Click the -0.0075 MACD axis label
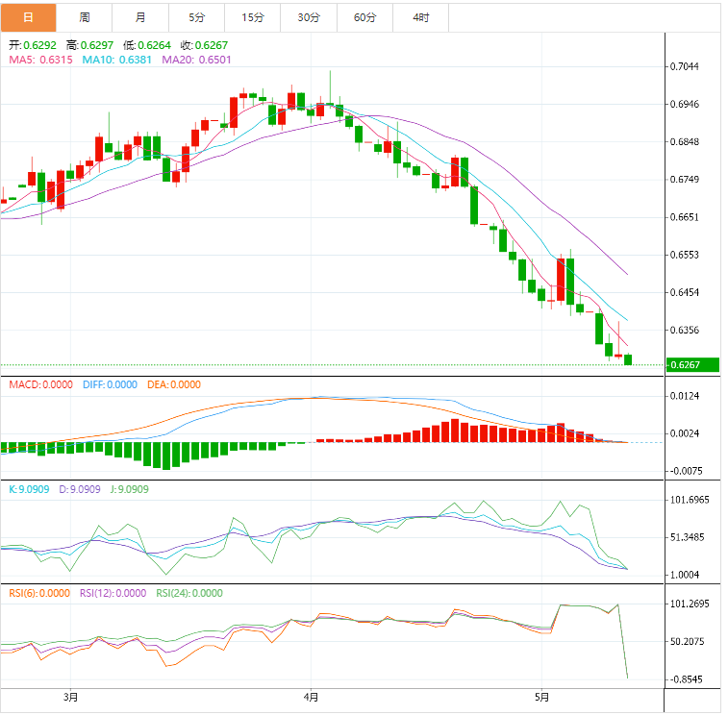This screenshot has height=715, width=728. click(x=686, y=472)
